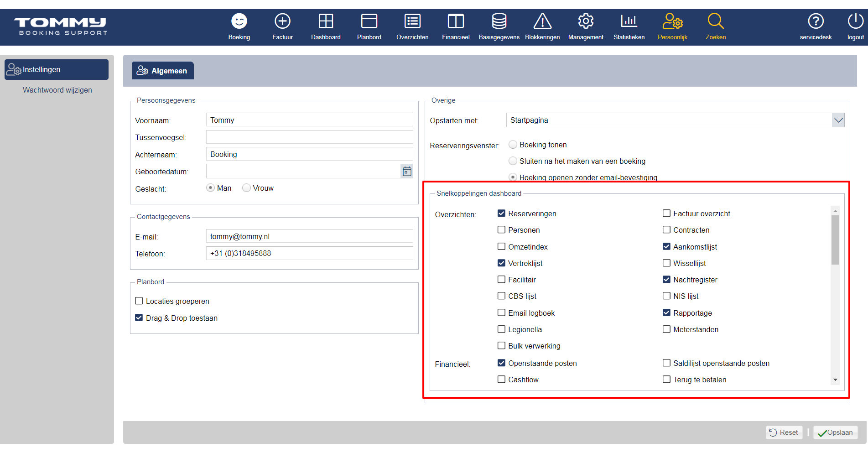Uncheck the Vertreklijst checkbox
The width and height of the screenshot is (868, 453).
501,263
